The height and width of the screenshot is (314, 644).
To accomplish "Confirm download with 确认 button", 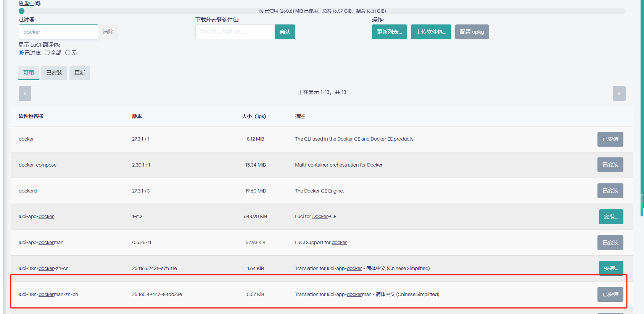I will point(285,32).
